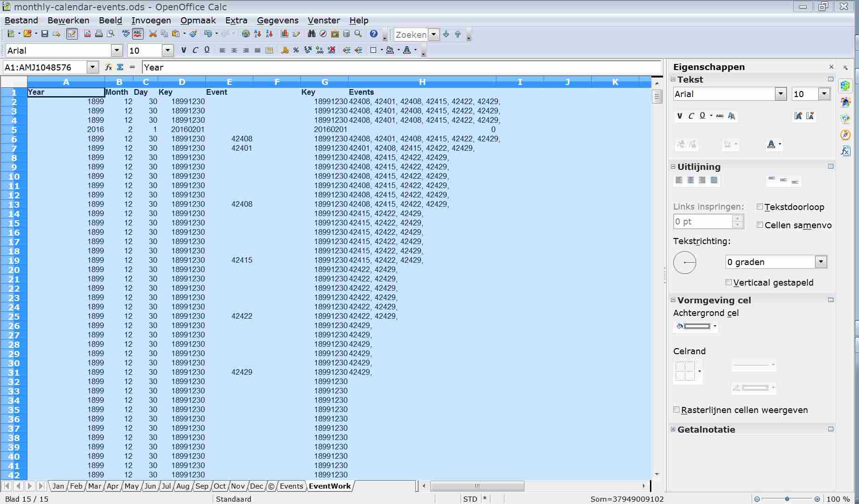Image resolution: width=859 pixels, height=504 pixels.
Task: Click the status bar zoom slider
Action: [x=787, y=499]
